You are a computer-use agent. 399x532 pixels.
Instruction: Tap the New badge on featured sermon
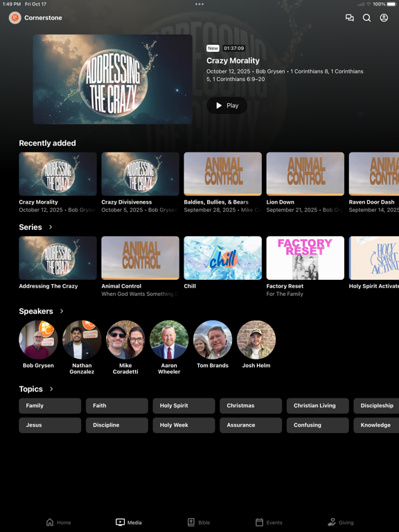[x=213, y=48]
